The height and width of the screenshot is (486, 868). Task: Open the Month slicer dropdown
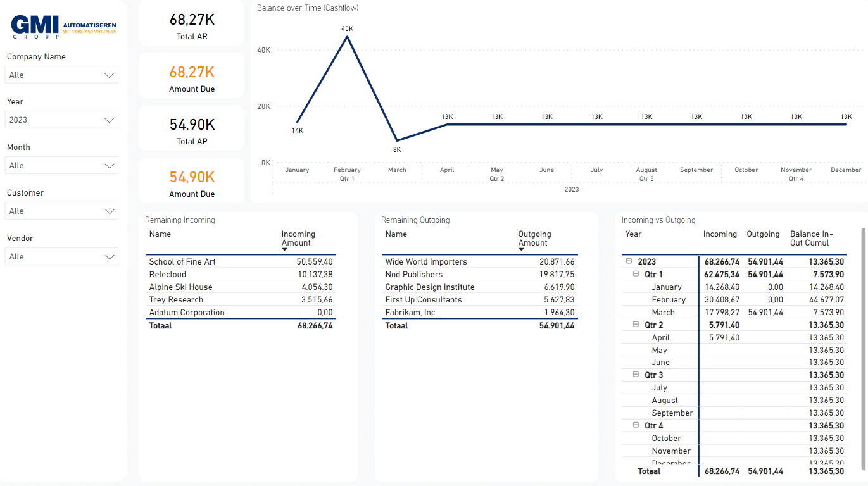[x=109, y=165]
